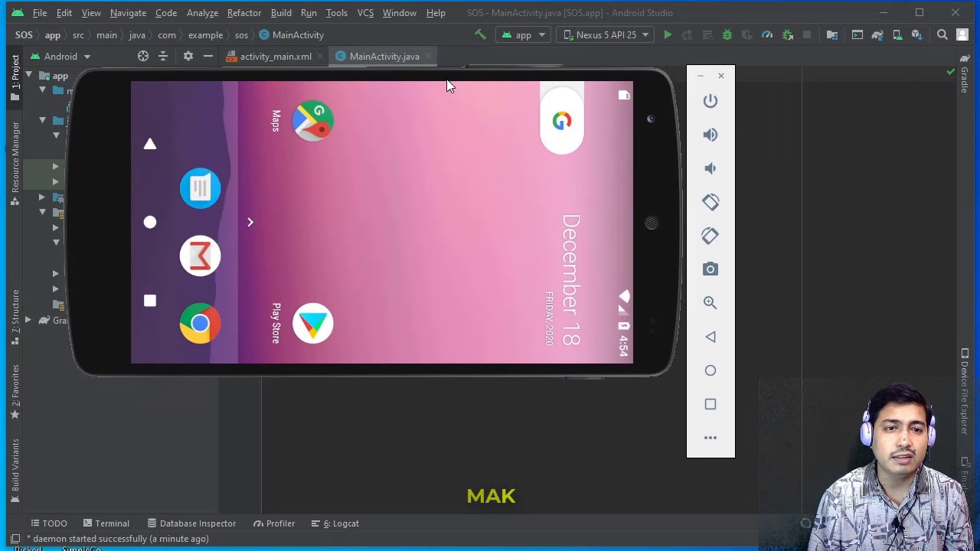The height and width of the screenshot is (551, 980).
Task: Toggle the Build Variants tool window
Action: click(x=15, y=470)
